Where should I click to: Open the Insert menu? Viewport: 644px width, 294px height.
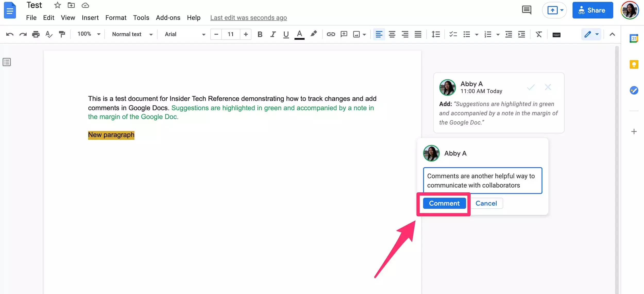[90, 18]
